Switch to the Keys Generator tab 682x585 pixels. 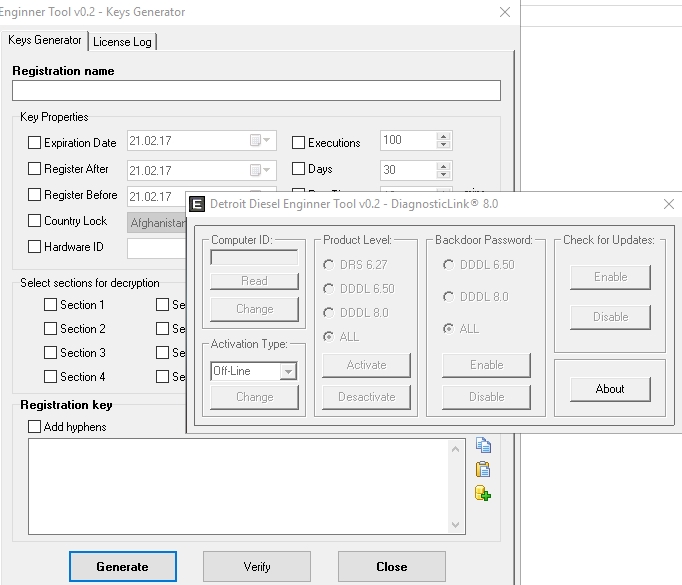[x=44, y=40]
